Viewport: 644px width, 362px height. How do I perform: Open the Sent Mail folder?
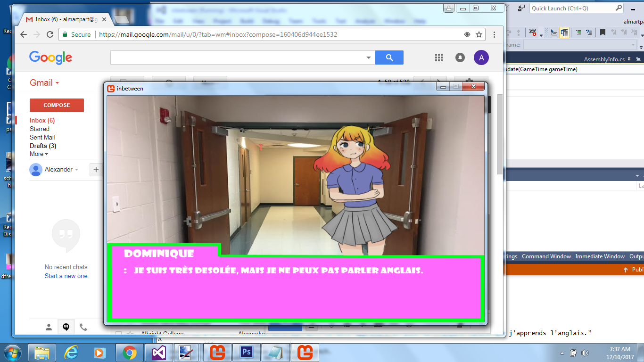(x=42, y=137)
